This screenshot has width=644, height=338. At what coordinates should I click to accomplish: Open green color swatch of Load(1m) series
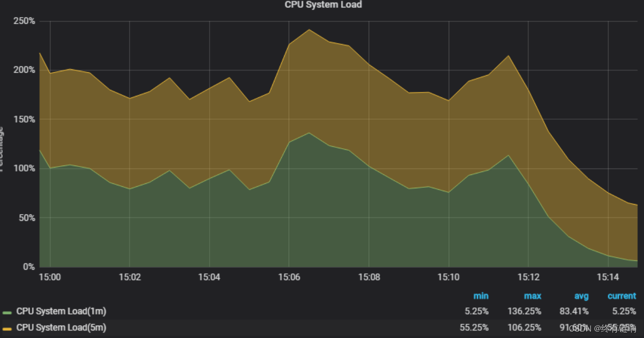7,313
